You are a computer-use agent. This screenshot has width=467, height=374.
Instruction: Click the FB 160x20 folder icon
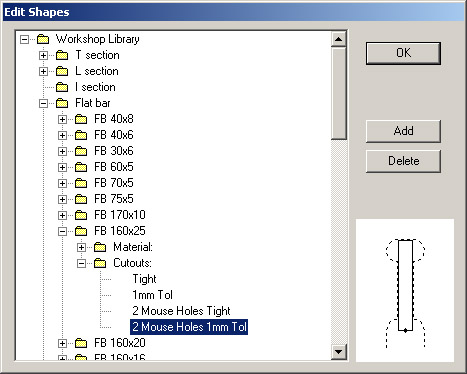[x=81, y=343]
